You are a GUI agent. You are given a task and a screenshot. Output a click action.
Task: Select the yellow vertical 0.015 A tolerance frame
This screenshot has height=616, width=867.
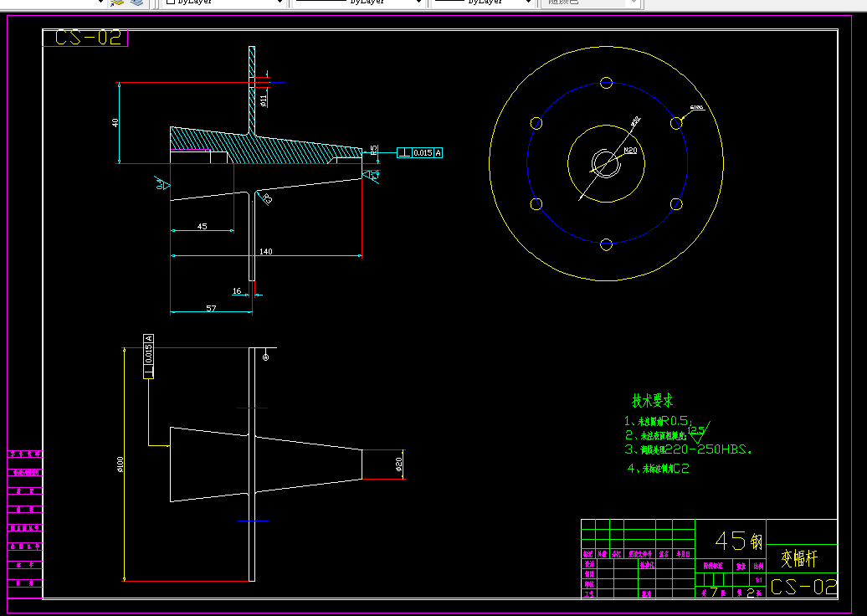[x=148, y=357]
